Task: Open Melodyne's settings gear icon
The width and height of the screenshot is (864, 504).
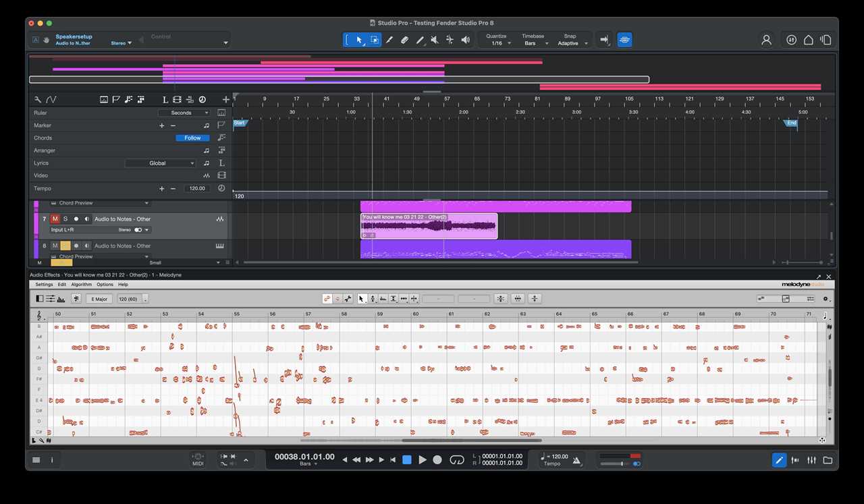Action: 825,298
